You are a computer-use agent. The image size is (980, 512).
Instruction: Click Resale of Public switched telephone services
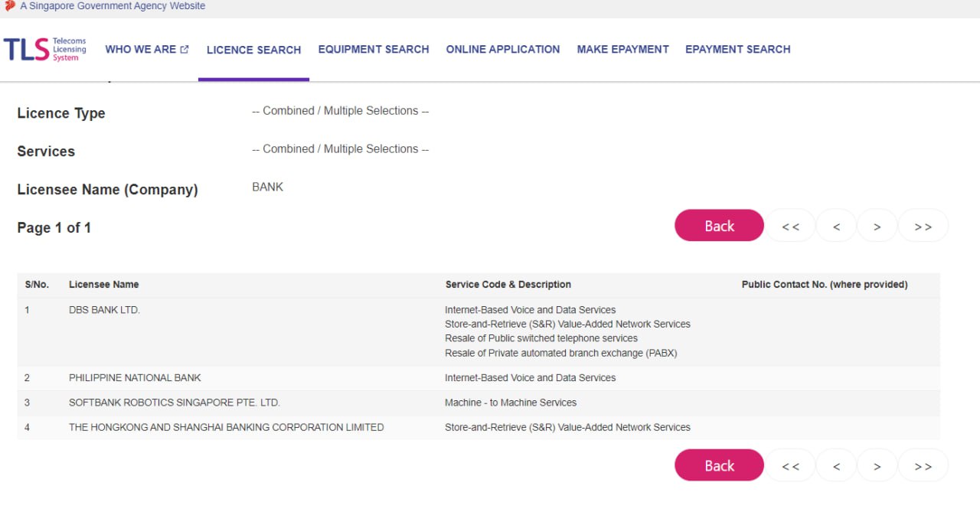coord(541,338)
